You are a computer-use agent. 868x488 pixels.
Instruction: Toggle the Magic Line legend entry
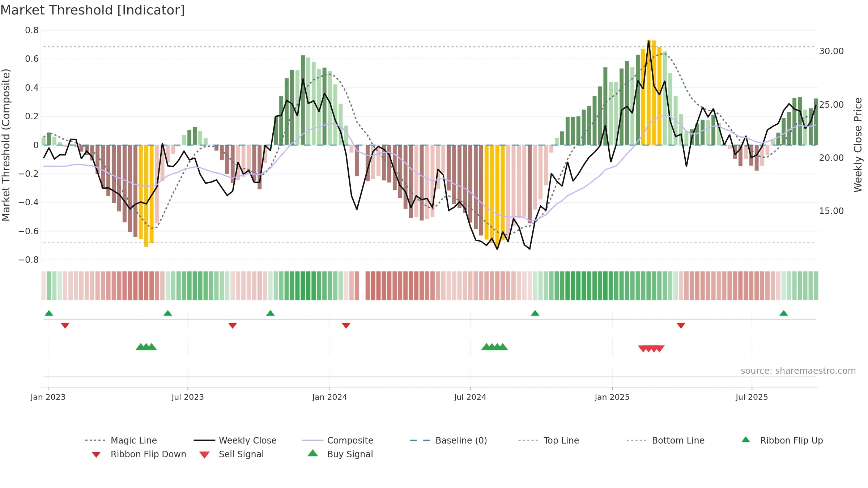tap(121, 440)
